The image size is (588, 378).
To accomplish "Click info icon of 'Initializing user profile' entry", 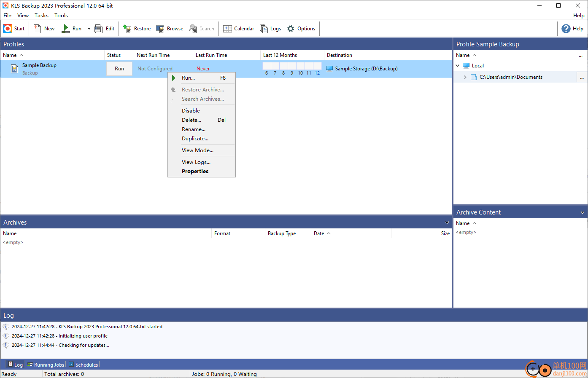I will coord(6,336).
